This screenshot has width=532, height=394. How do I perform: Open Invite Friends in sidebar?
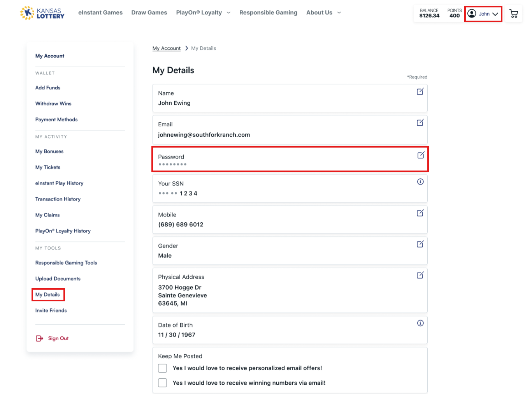coord(51,310)
